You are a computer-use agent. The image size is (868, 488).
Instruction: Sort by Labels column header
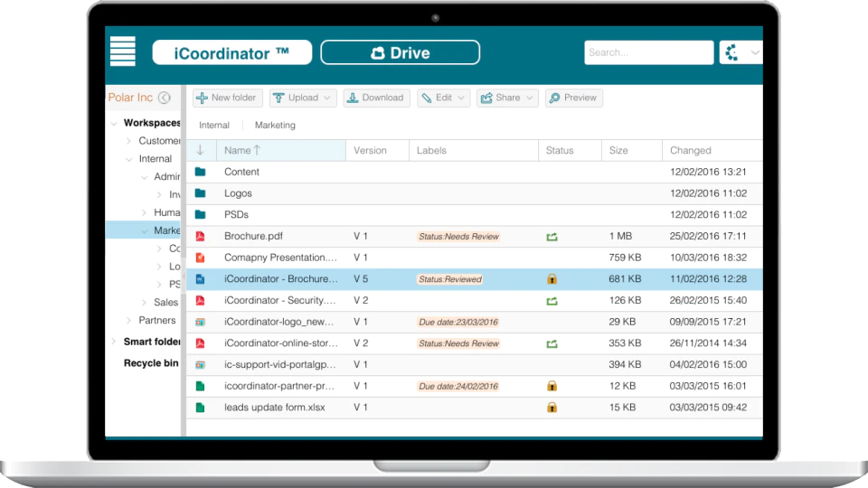pyautogui.click(x=474, y=151)
